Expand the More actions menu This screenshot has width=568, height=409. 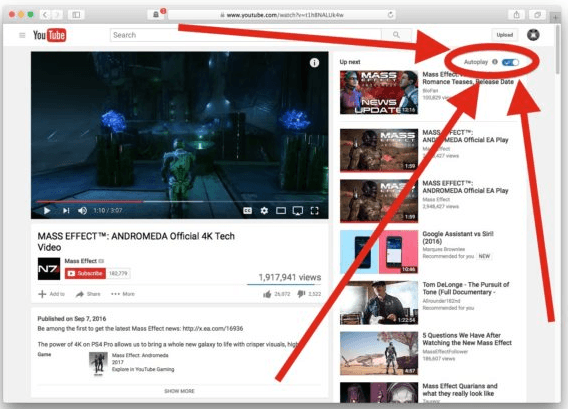[123, 294]
